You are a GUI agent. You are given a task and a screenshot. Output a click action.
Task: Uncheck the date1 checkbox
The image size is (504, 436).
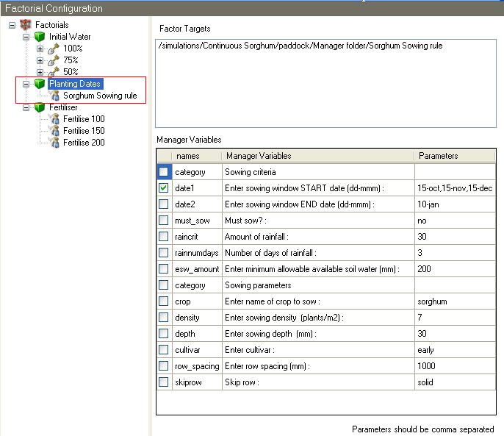(164, 188)
